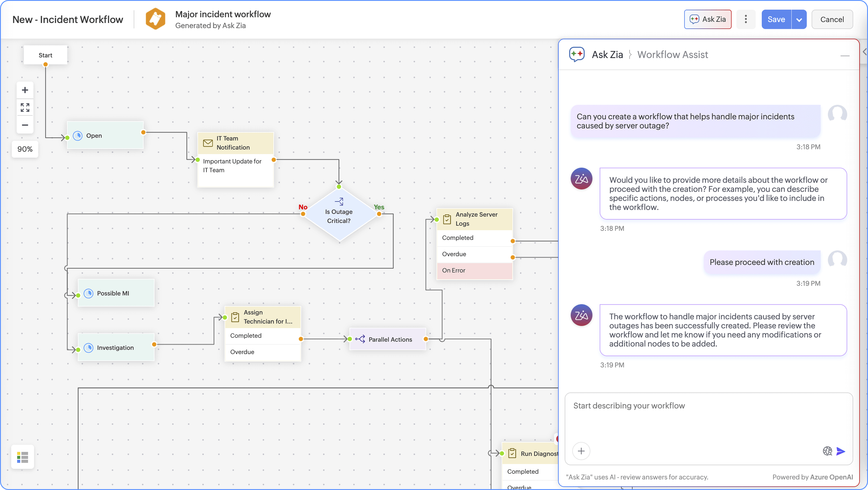Minimize the Ask Zia panel
868x490 pixels.
click(x=845, y=56)
